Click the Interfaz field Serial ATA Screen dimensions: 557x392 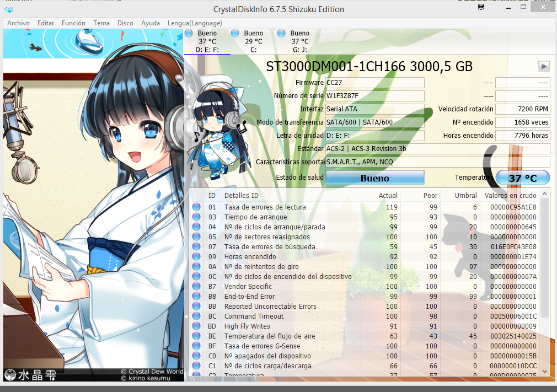pyautogui.click(x=375, y=109)
